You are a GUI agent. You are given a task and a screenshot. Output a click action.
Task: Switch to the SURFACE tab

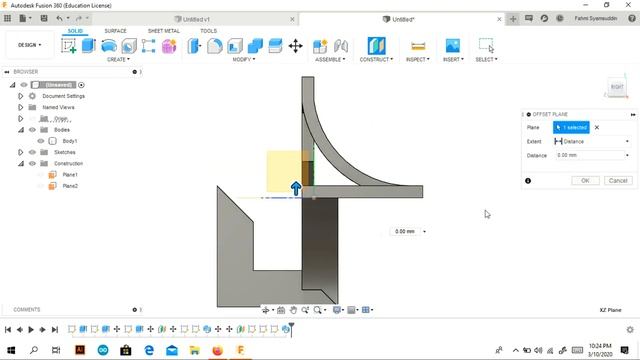pos(116,31)
